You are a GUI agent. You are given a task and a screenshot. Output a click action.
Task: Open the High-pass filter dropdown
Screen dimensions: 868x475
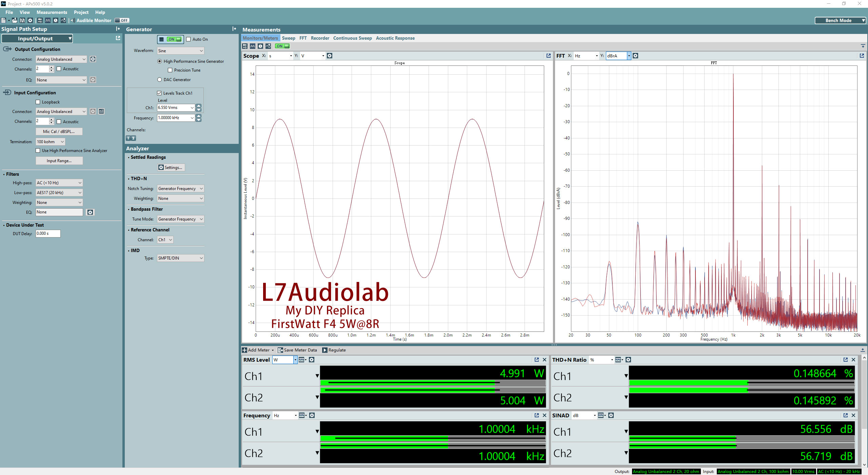(59, 183)
